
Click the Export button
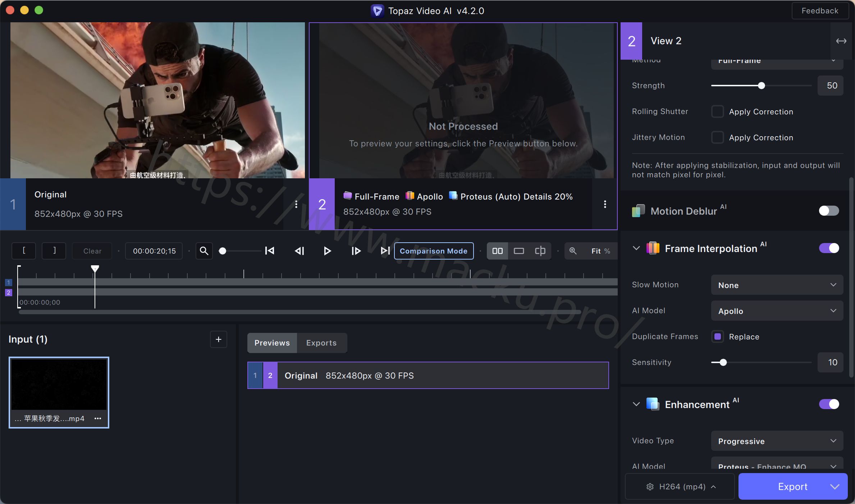(x=793, y=486)
